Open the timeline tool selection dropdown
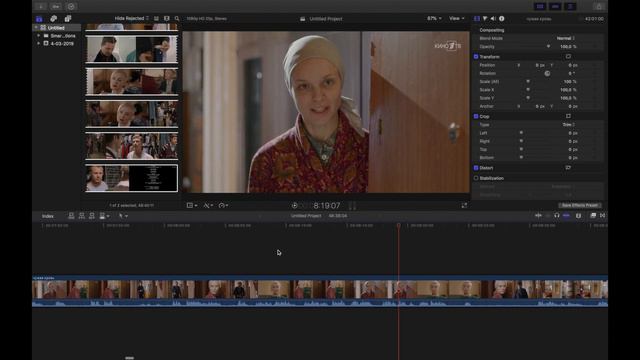This screenshot has height=360, width=640. point(123,216)
